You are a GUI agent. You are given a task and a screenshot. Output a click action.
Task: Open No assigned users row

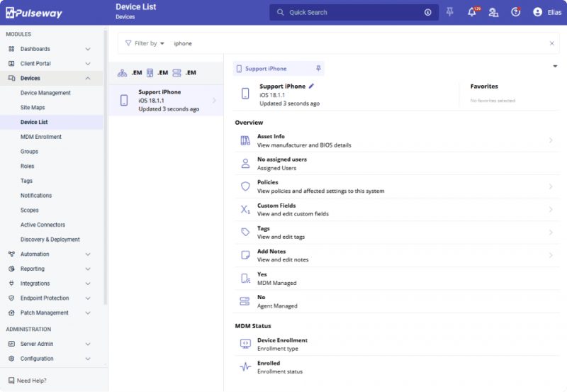pos(397,164)
